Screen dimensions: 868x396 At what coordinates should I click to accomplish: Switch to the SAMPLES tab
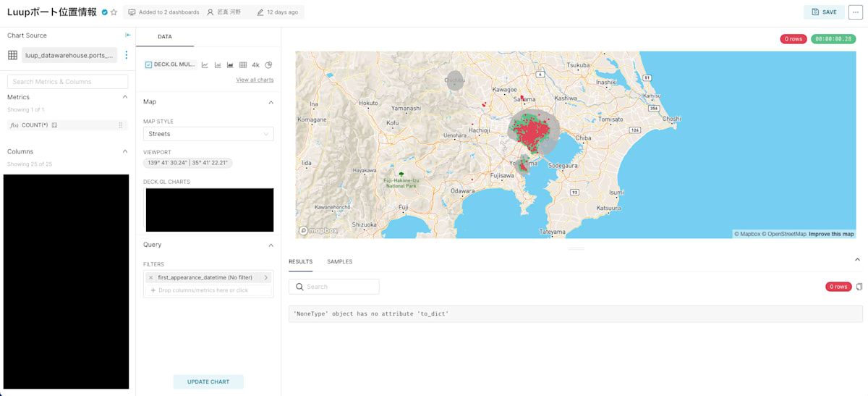pos(339,261)
